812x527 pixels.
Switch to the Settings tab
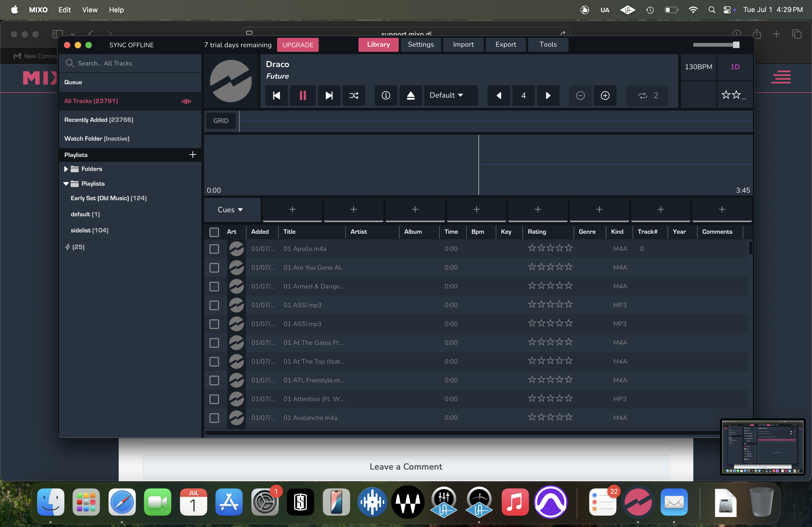[420, 45]
